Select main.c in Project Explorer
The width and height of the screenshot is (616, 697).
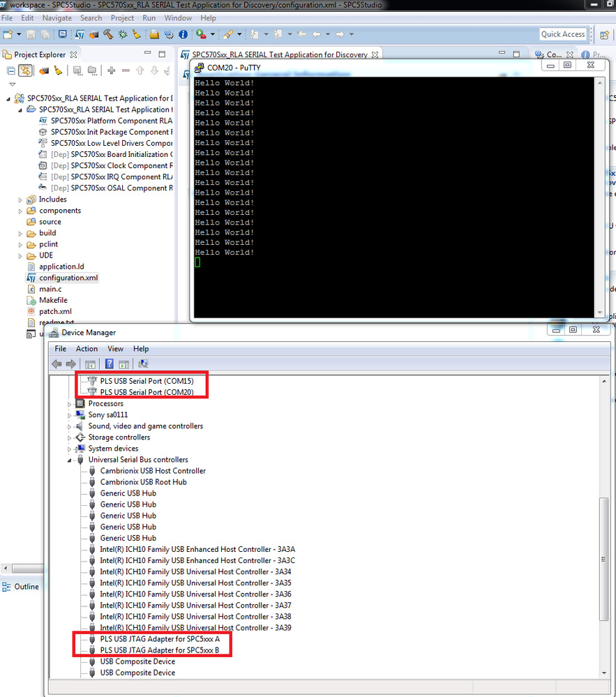pyautogui.click(x=50, y=289)
